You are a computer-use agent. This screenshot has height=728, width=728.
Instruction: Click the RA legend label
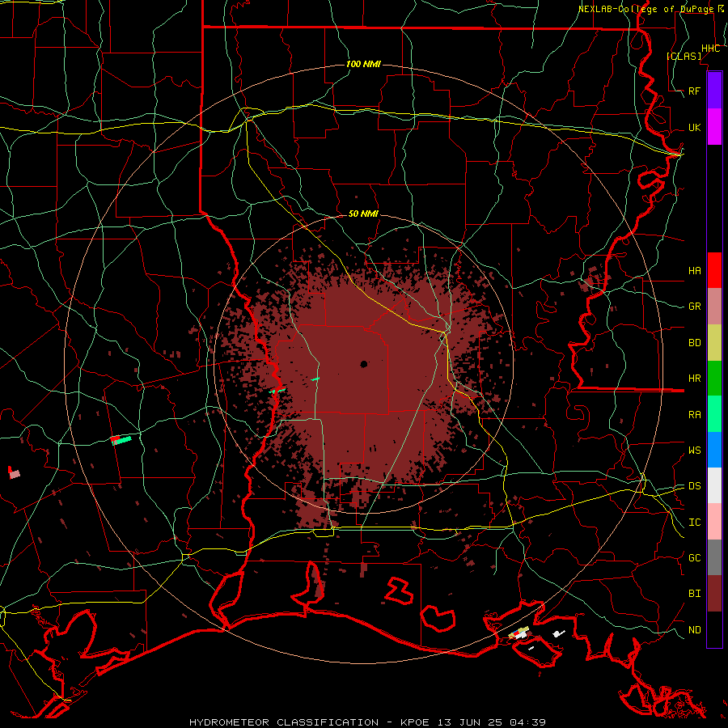click(695, 414)
